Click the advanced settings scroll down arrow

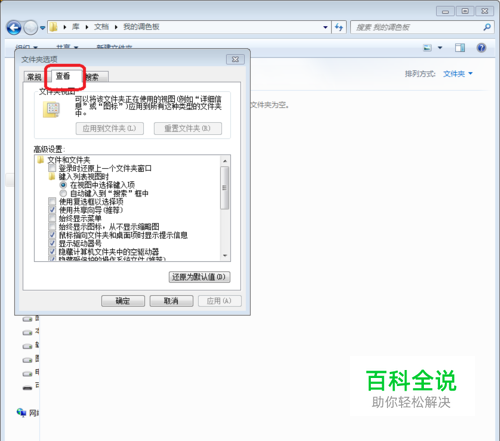225,256
